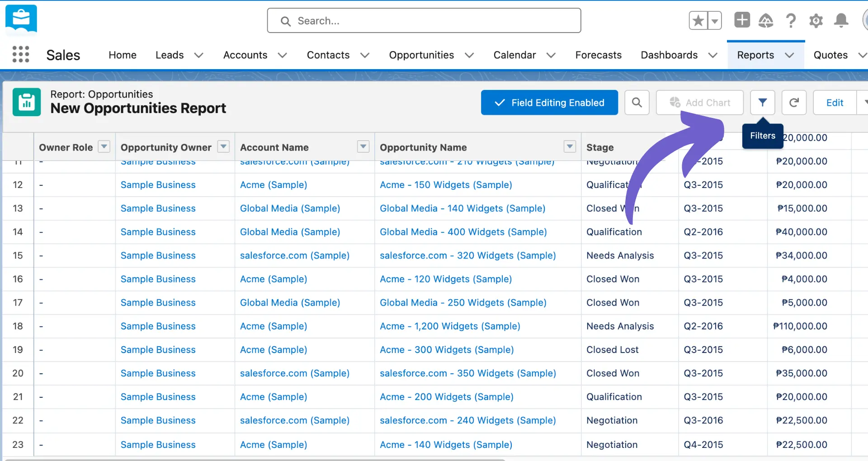Open the Opportunities tab
868x461 pixels.
421,55
